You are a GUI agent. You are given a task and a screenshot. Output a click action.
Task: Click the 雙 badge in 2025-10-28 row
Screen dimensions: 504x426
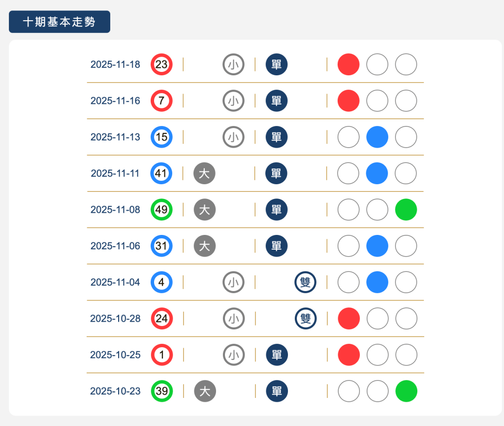(x=305, y=319)
